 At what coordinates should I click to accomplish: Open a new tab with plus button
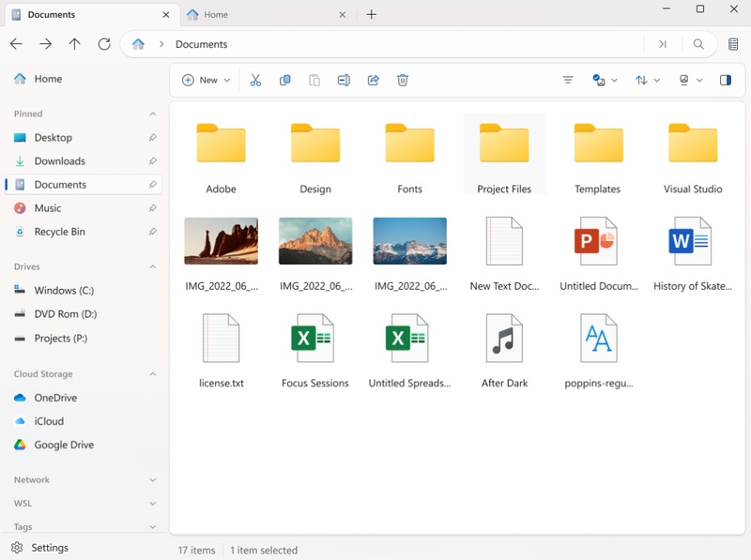(372, 15)
